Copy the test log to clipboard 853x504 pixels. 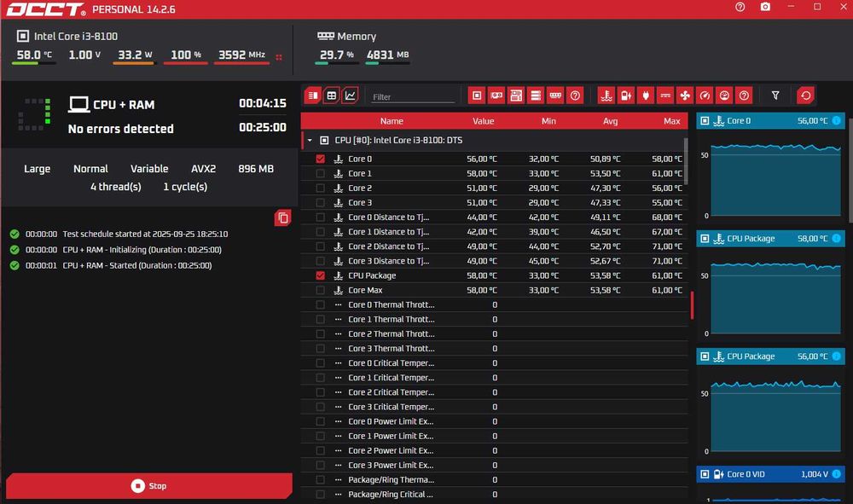pos(282,218)
